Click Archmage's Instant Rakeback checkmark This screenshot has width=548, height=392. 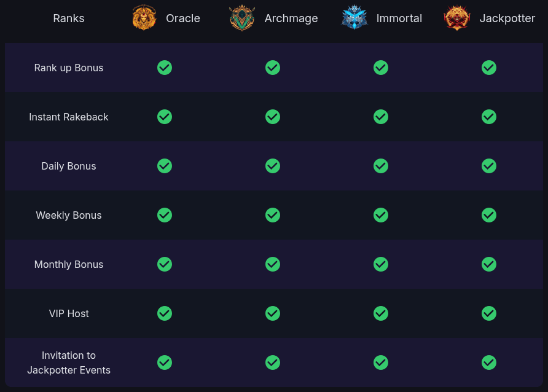tap(273, 117)
